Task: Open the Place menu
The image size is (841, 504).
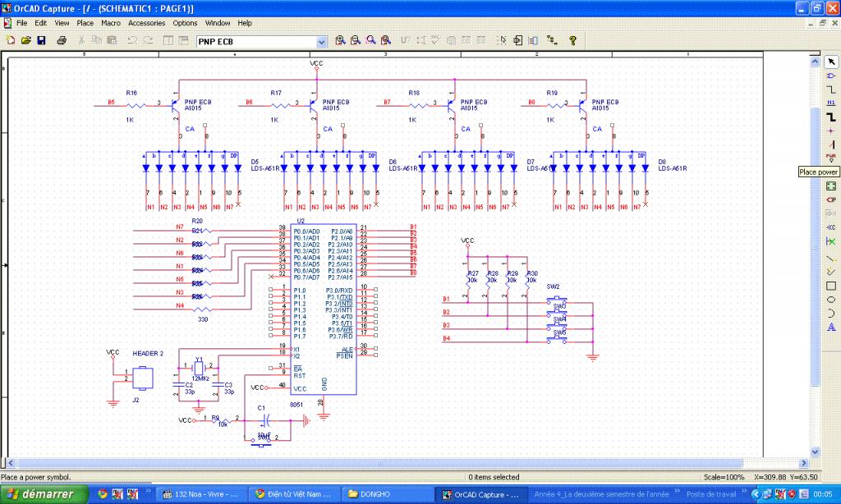Action: pyautogui.click(x=85, y=23)
